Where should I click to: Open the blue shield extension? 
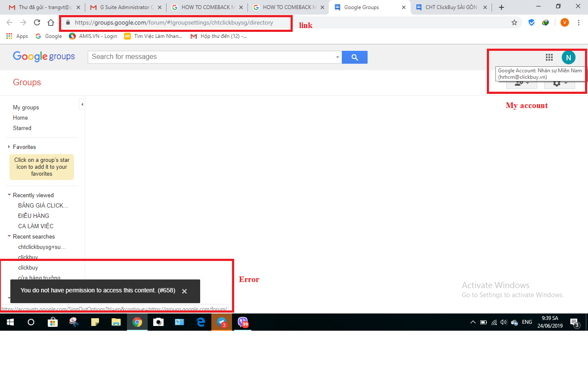(532, 23)
